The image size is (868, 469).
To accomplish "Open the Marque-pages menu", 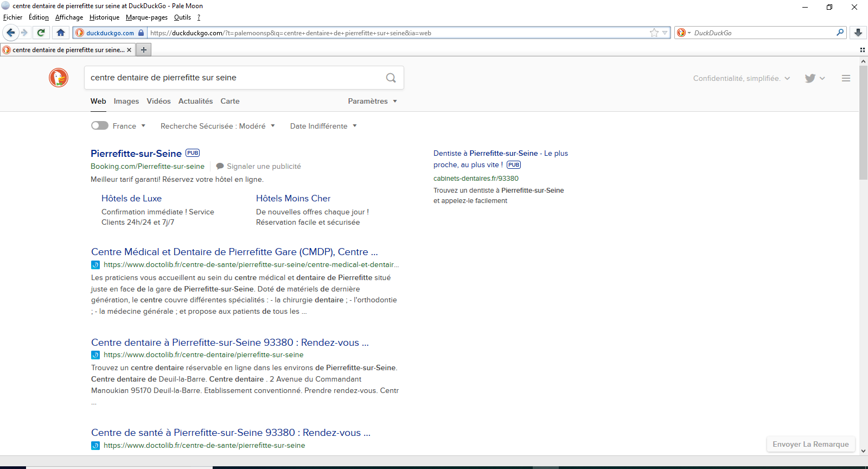I will [146, 17].
